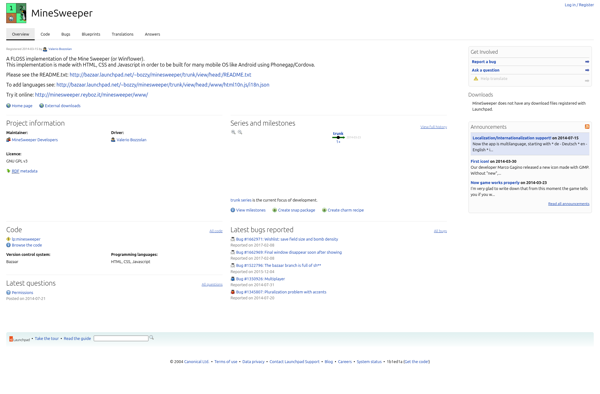The width and height of the screenshot is (600, 394).
Task: Open System status footer link
Action: tap(369, 361)
